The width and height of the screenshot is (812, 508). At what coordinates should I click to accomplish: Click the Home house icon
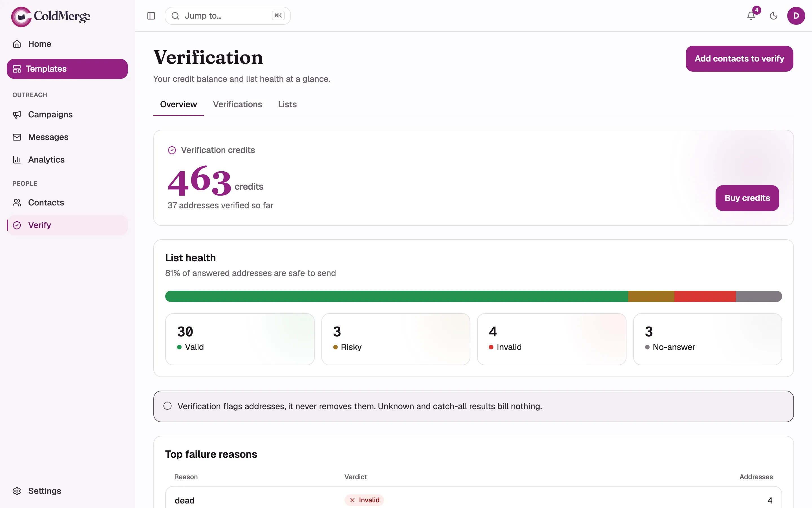point(17,44)
